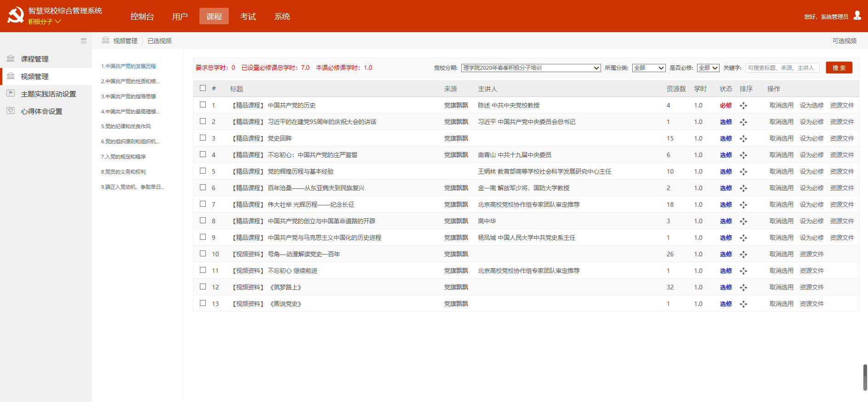The width and height of the screenshot is (868, 402).
Task: Expand the 所属分类 dropdown
Action: pyautogui.click(x=648, y=68)
